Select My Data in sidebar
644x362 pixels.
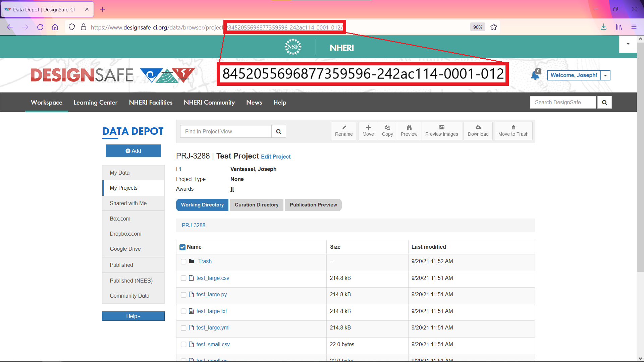[133, 173]
